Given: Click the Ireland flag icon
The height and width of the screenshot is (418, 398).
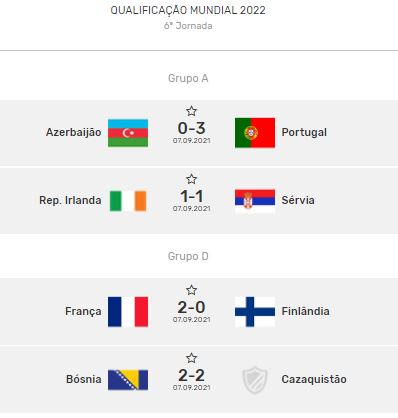Looking at the screenshot, I should pyautogui.click(x=128, y=201).
